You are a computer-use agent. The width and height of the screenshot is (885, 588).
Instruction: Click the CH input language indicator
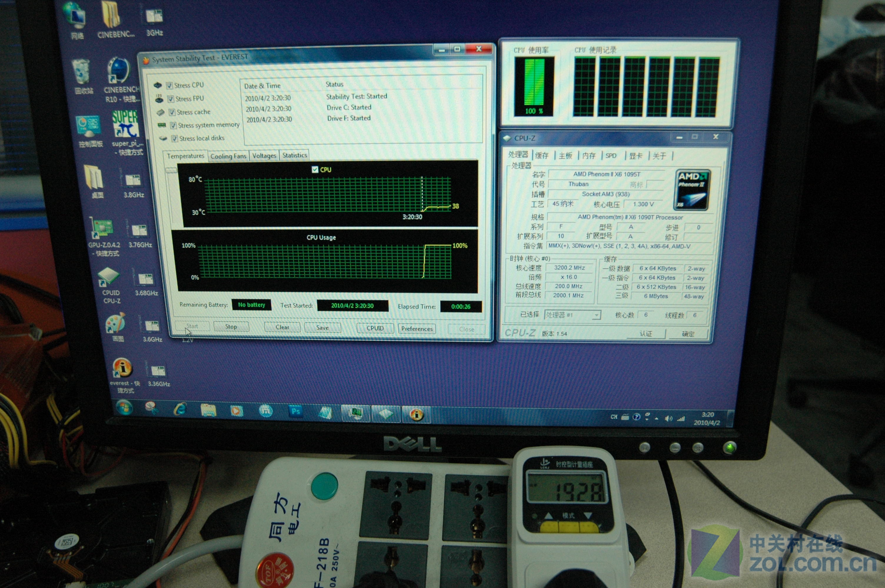coord(614,417)
